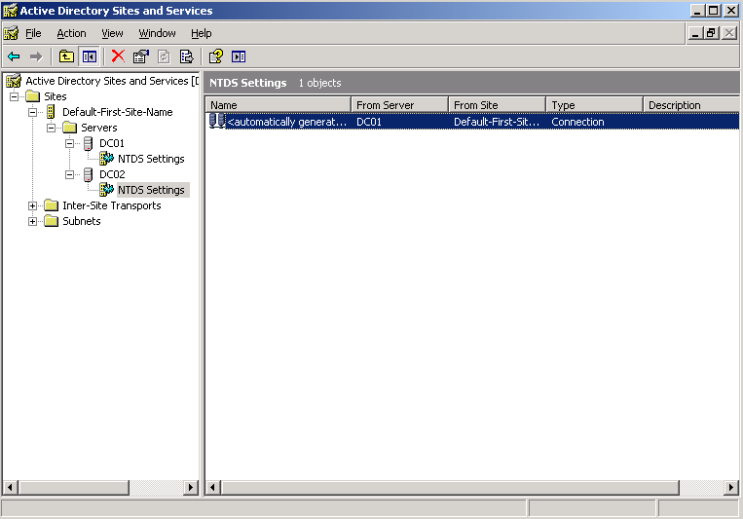743x519 pixels.
Task: Open Properties toolbar icon
Action: (x=141, y=57)
